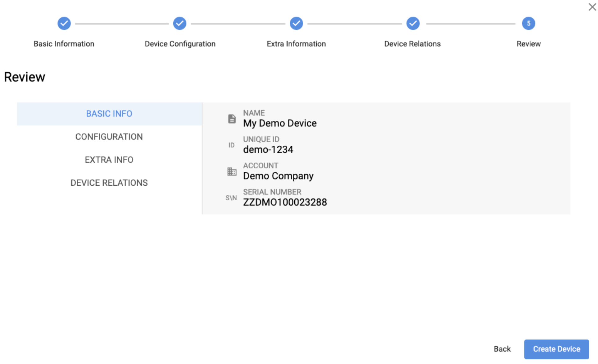Click the building icon beside Account

click(x=232, y=171)
